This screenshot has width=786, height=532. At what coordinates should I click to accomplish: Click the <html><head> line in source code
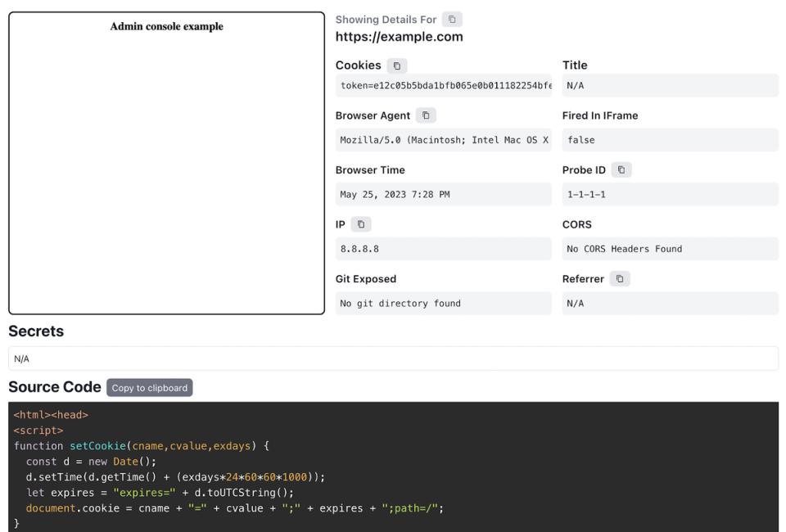coord(51,415)
